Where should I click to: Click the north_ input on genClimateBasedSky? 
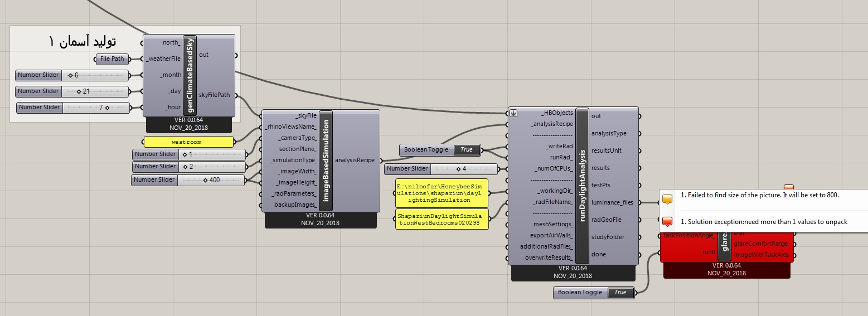[171, 42]
